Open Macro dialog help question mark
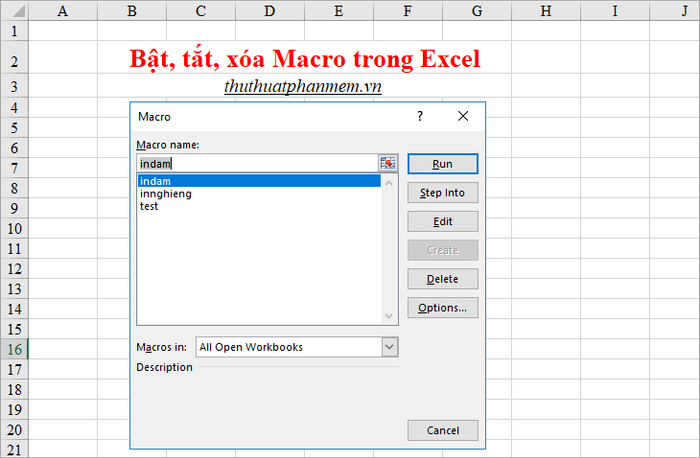Viewport: 700px width, 458px height. point(420,117)
